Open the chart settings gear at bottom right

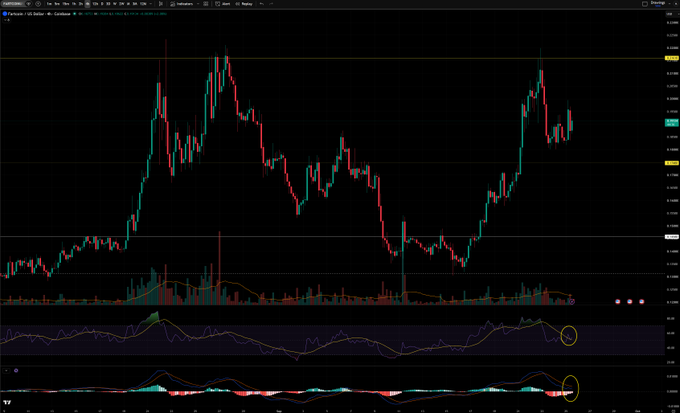click(673, 409)
